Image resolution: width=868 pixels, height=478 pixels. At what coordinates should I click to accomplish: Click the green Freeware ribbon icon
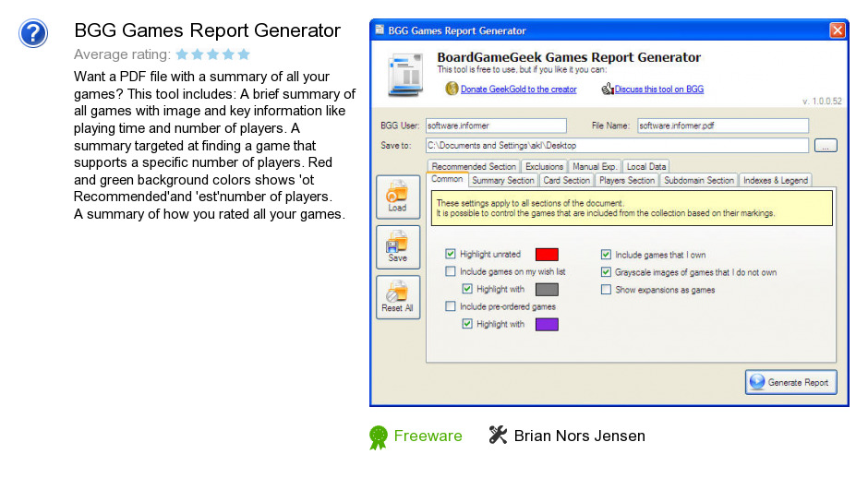point(379,437)
